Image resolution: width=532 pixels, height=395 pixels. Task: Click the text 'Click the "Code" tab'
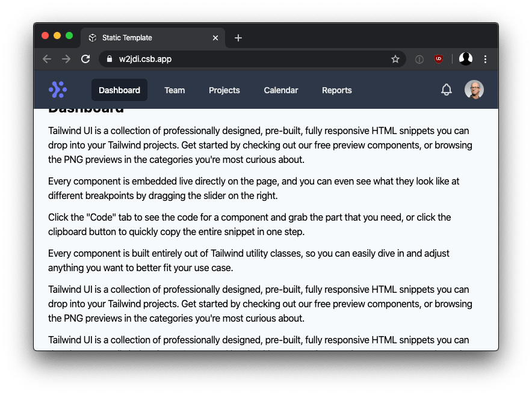(91, 217)
